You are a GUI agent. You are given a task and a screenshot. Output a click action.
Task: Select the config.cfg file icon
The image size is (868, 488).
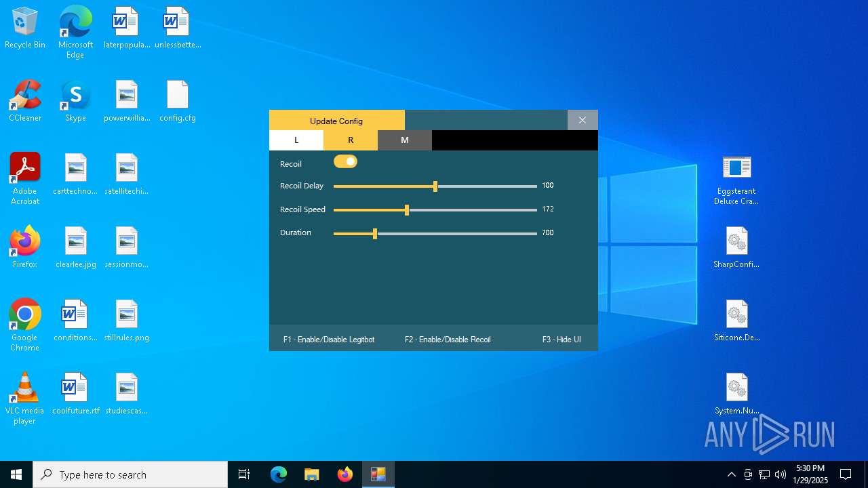[x=178, y=102]
